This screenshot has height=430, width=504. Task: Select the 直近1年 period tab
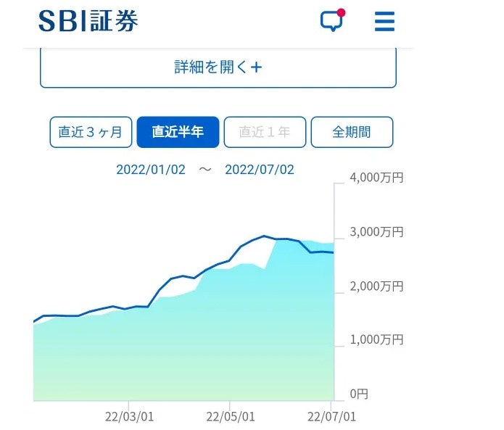[265, 132]
